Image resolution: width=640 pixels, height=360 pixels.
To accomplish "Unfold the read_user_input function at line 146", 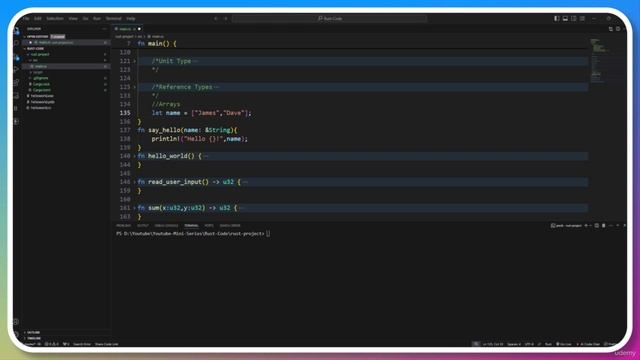I will tap(135, 182).
